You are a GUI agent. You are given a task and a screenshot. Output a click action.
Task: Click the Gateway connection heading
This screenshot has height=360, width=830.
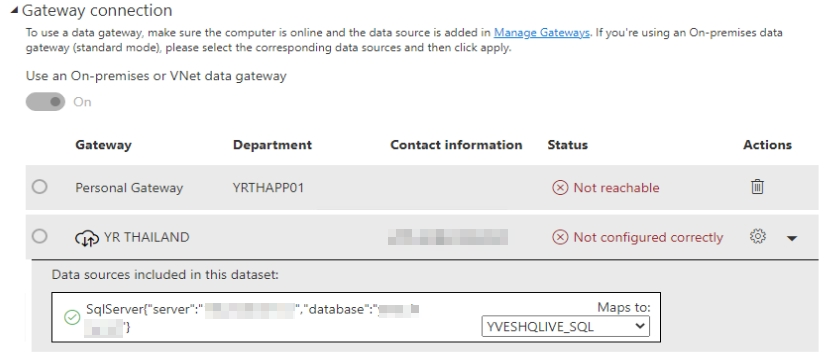point(97,10)
